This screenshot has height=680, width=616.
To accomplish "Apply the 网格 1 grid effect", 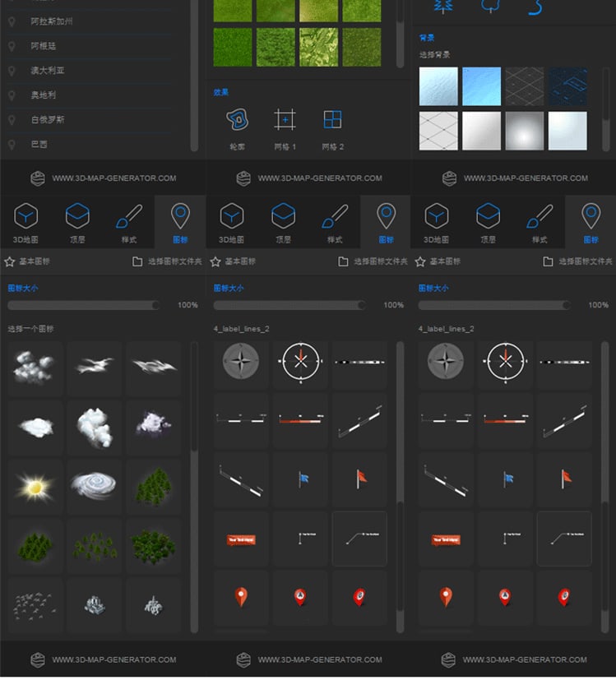I will 285,120.
